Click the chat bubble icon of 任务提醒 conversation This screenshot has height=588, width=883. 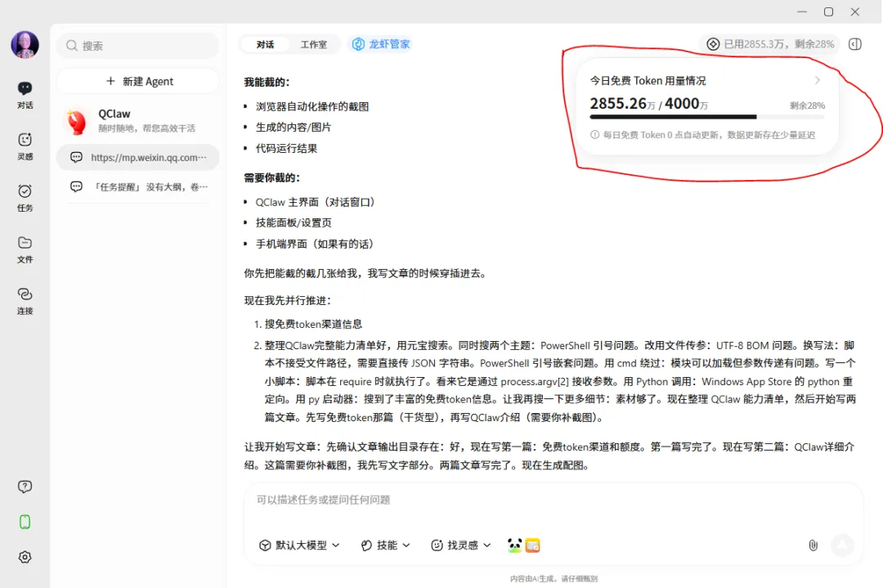(x=76, y=186)
